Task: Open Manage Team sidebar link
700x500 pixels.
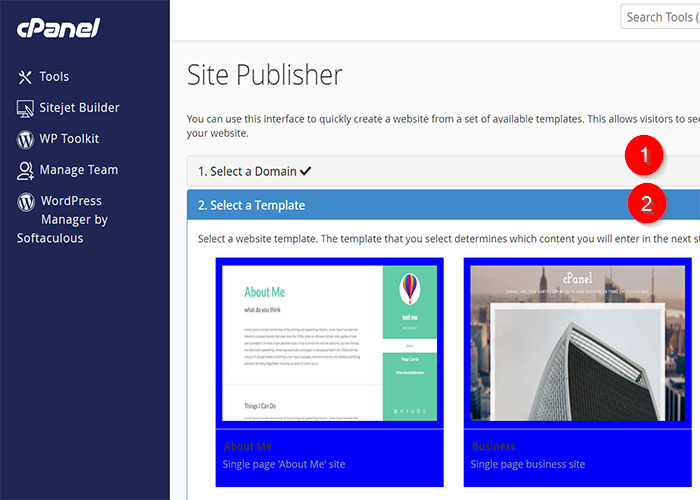Action: pos(79,170)
